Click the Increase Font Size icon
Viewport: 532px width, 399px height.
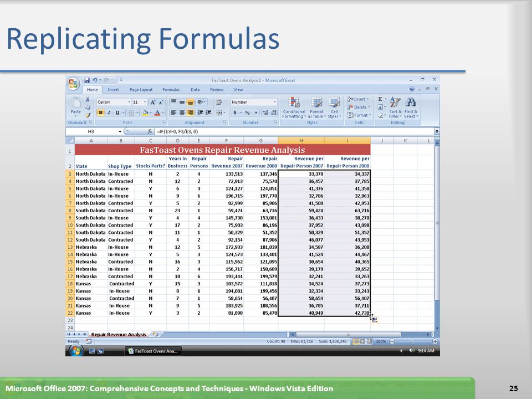point(153,102)
